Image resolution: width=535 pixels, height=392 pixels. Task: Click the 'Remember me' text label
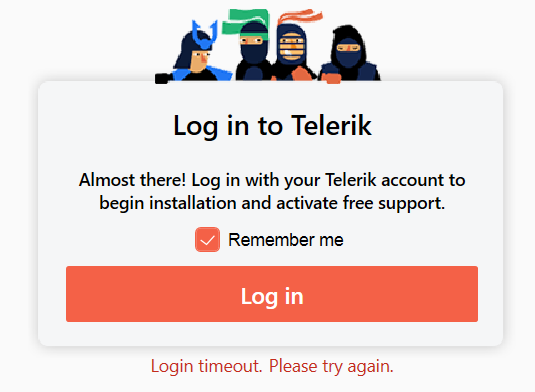point(286,239)
